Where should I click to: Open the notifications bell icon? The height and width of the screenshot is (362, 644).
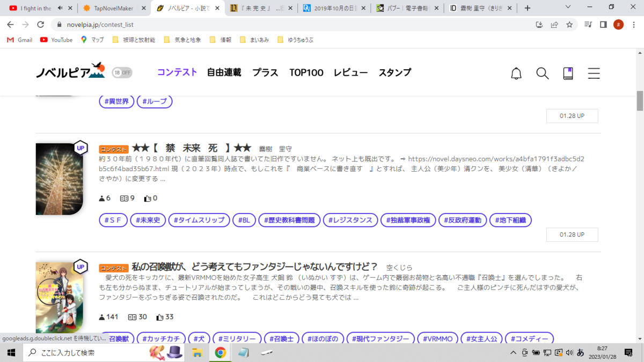pyautogui.click(x=516, y=73)
